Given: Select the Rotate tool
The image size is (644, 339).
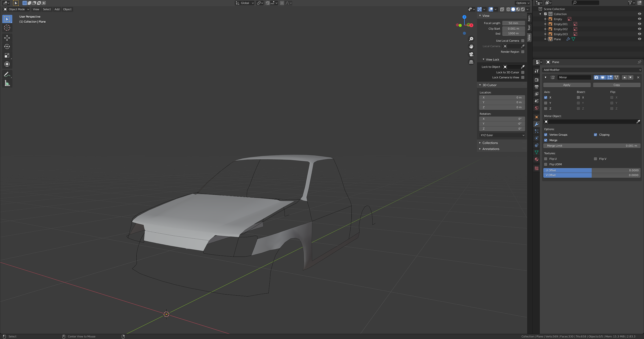Looking at the screenshot, I should [x=7, y=46].
